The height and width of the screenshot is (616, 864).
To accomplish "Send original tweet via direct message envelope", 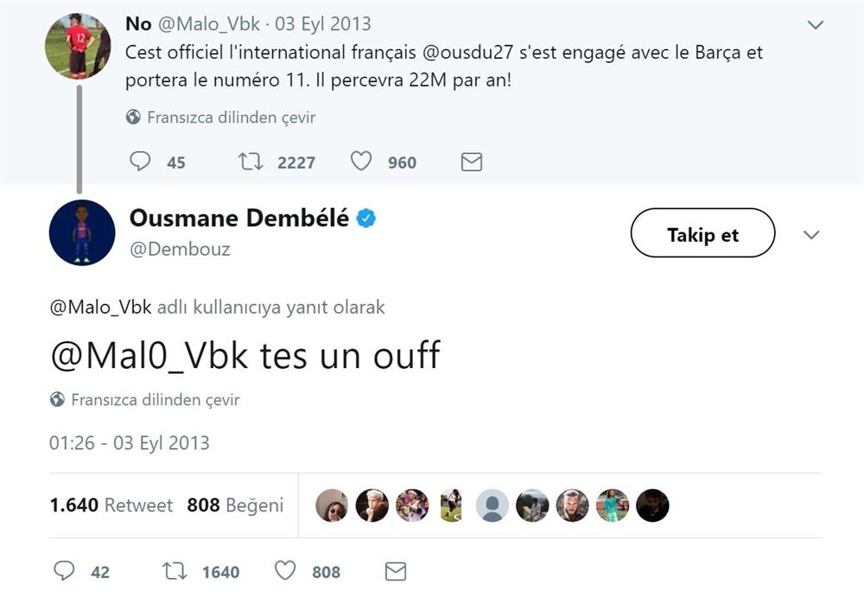I will point(471,162).
